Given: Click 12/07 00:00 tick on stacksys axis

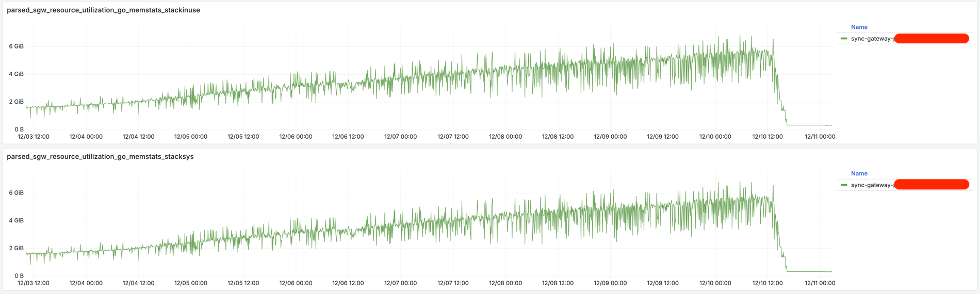Looking at the screenshot, I should [400, 283].
